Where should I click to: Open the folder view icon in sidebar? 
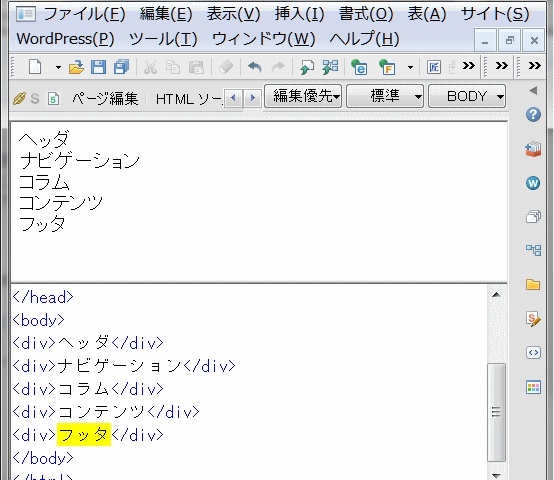pyautogui.click(x=533, y=284)
